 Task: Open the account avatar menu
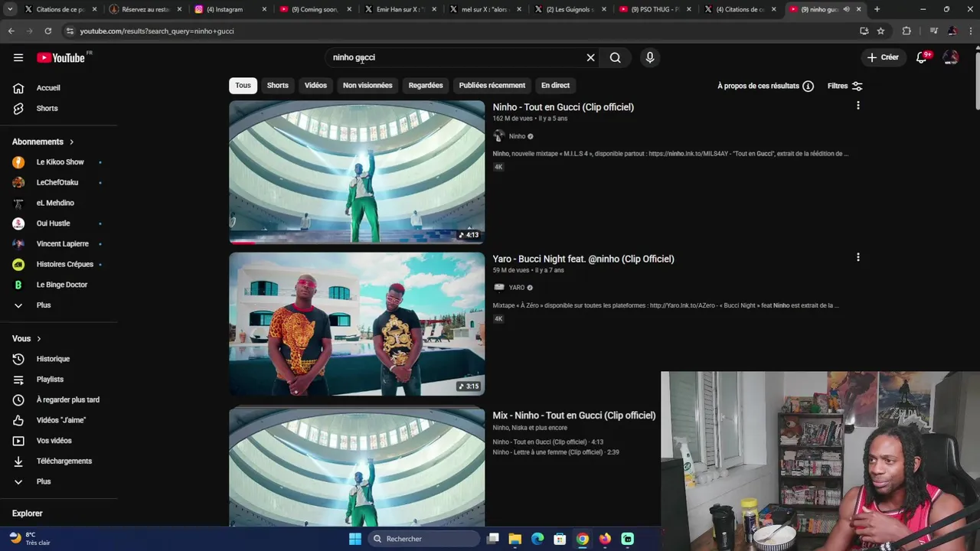tap(951, 57)
